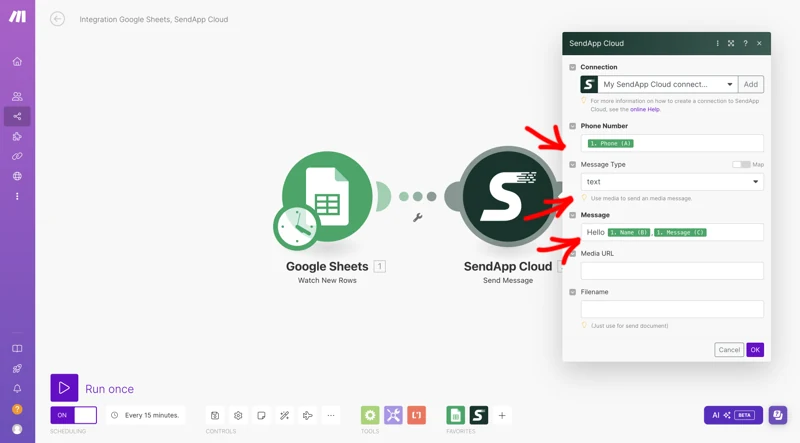Open Connections link icon in sidebar
The height and width of the screenshot is (443, 800).
coord(17,156)
